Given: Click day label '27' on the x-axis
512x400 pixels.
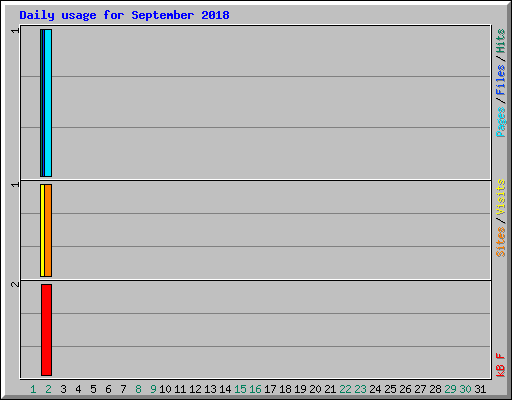Looking at the screenshot, I should coord(420,389).
